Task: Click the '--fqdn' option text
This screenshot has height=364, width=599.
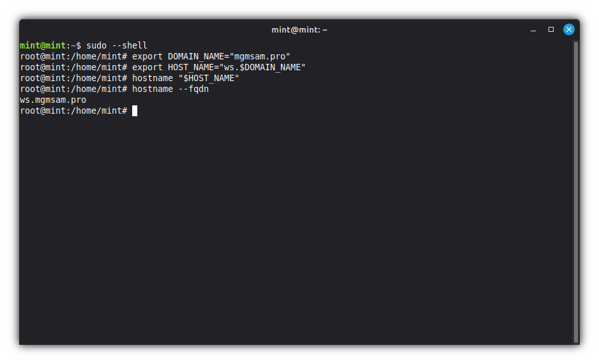Action: click(193, 89)
